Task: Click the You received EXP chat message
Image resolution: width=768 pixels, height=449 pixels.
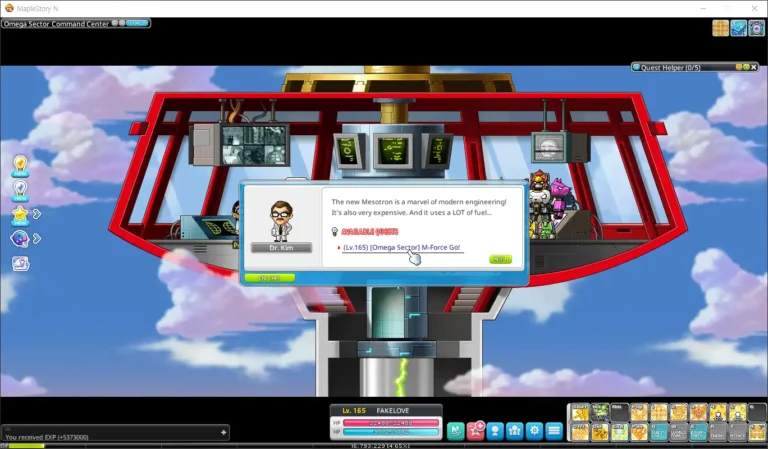Action: pyautogui.click(x=47, y=437)
